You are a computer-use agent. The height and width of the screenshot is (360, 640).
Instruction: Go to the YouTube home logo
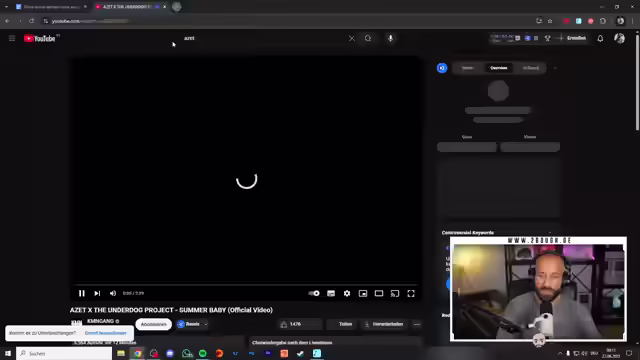coord(40,38)
